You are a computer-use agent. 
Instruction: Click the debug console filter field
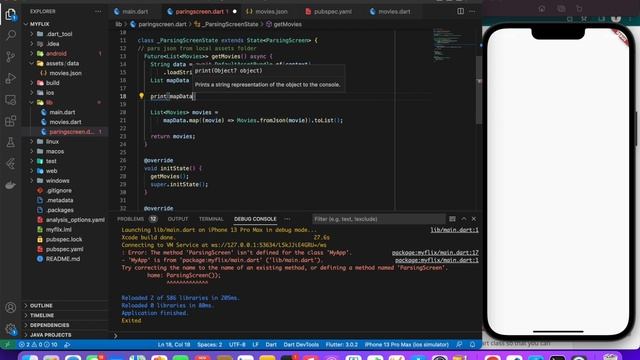(x=378, y=219)
